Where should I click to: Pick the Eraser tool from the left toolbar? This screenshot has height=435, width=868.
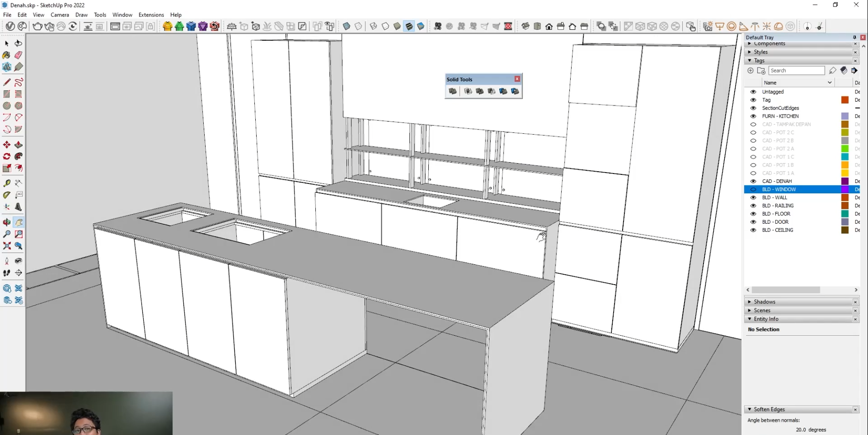(x=18, y=55)
